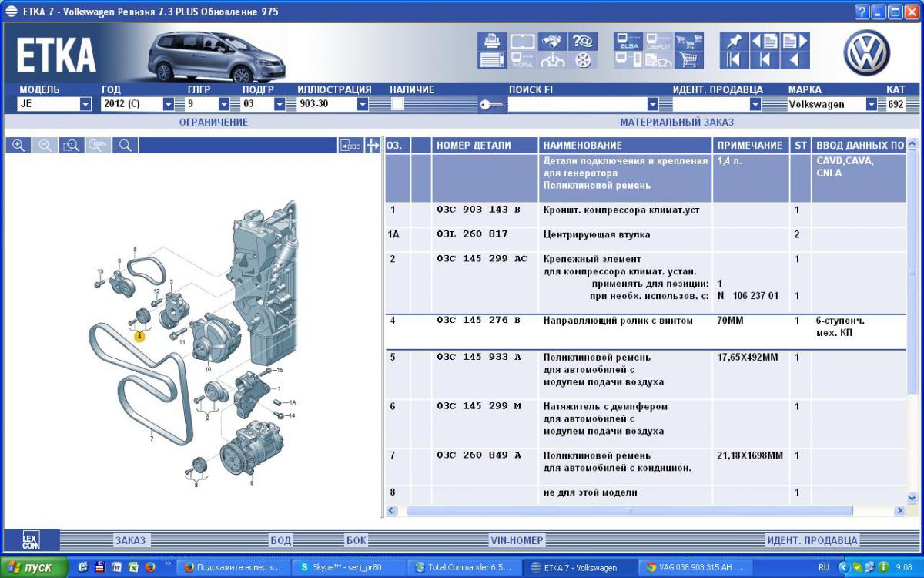
Task: Go to next page document icon
Action: coord(795,42)
